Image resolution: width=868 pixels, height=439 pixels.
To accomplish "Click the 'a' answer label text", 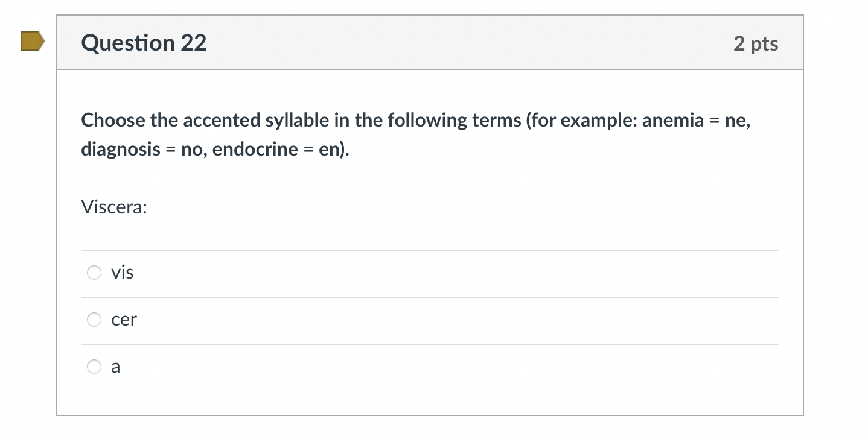I will click(x=116, y=367).
